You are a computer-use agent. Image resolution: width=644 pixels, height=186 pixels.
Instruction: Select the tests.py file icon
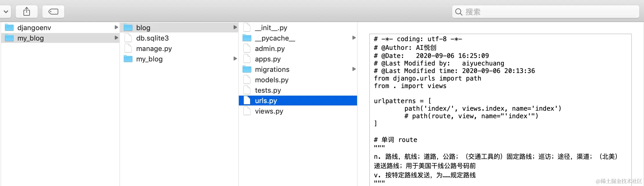(247, 90)
